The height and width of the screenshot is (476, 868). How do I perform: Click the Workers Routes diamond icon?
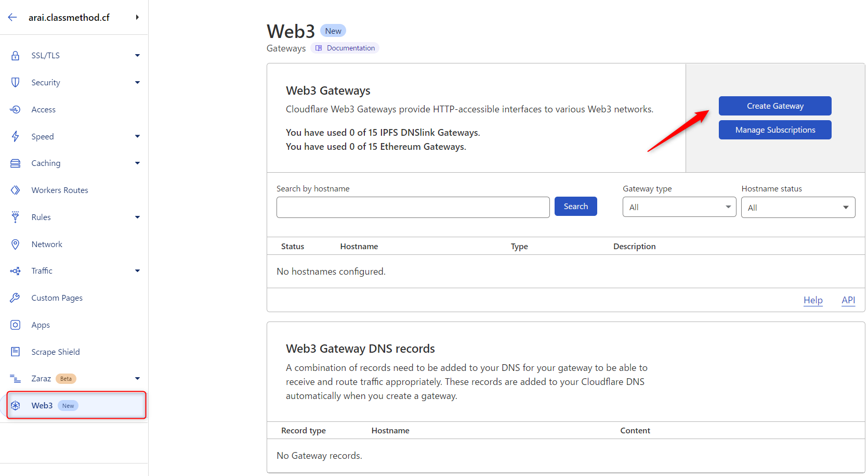point(16,190)
